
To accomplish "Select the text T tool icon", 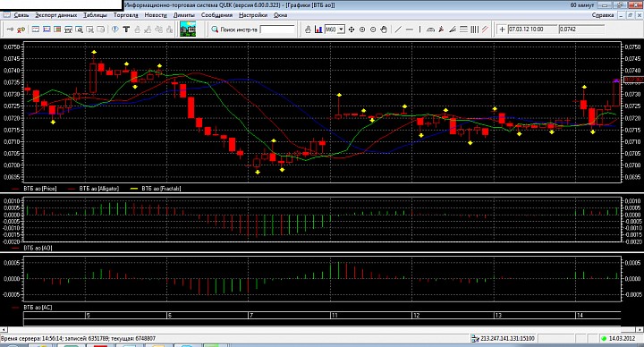I will coord(126,30).
